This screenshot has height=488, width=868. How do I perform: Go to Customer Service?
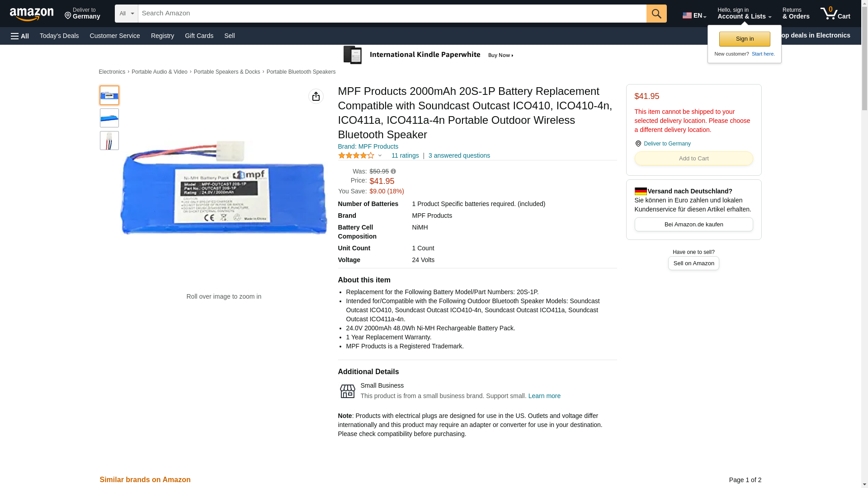[x=115, y=36]
